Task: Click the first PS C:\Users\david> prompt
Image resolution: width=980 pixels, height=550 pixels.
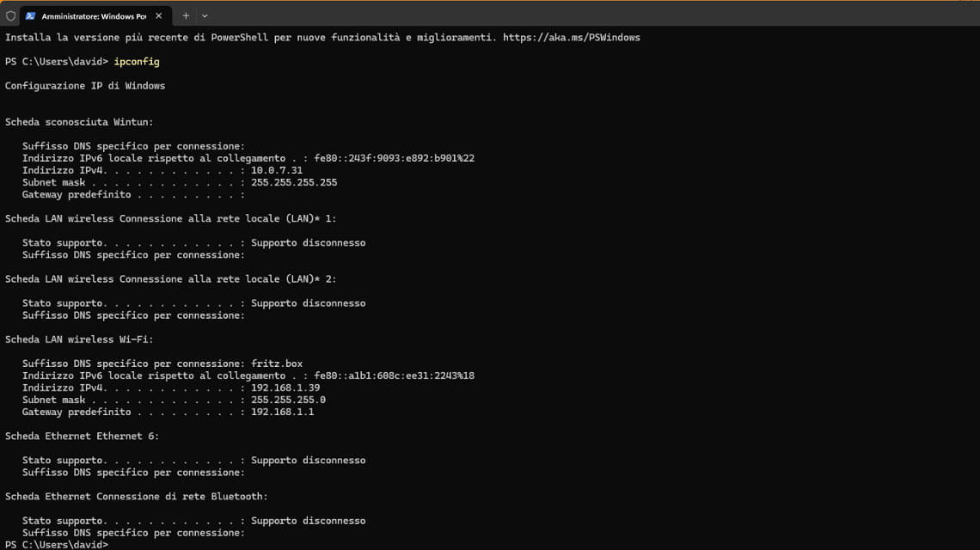Action: [56, 62]
